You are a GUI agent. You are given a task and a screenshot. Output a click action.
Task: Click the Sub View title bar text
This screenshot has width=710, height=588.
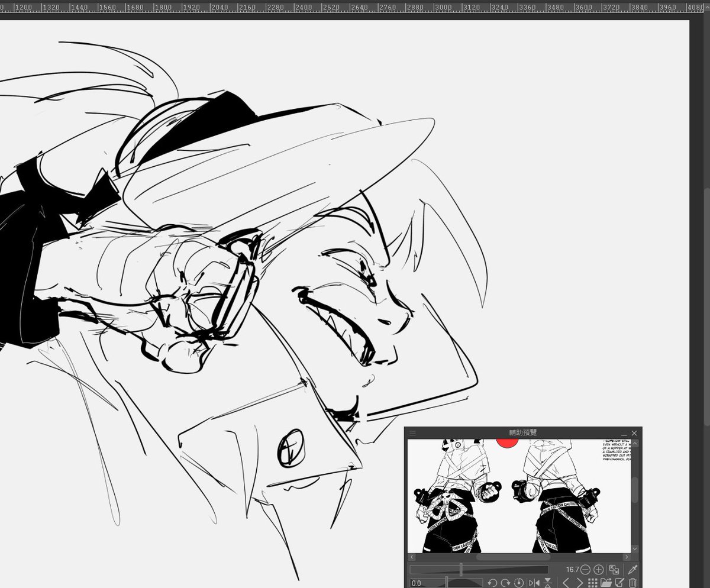point(522,433)
